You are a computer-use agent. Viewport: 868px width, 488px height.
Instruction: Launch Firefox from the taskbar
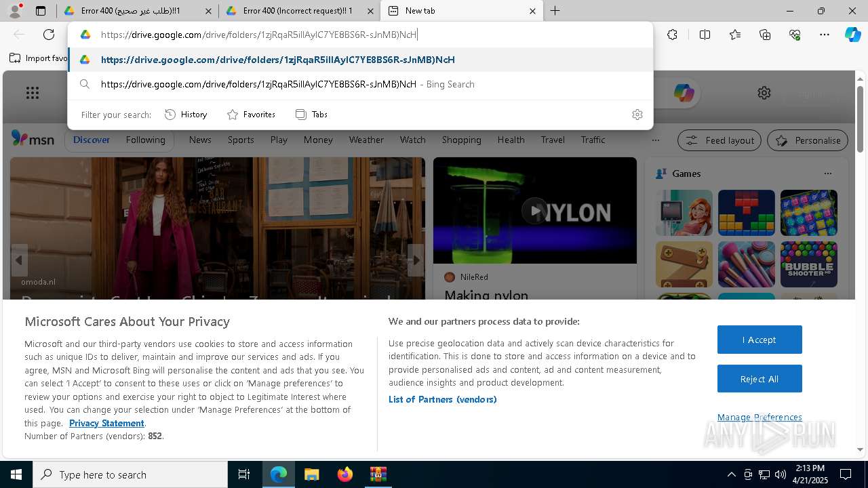(345, 474)
